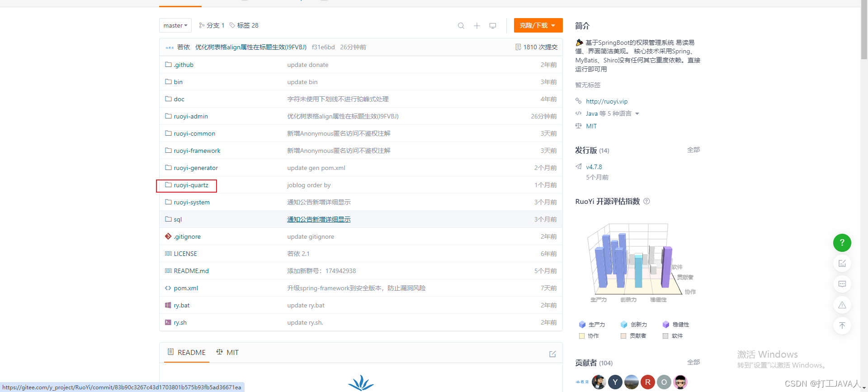The width and height of the screenshot is (868, 392).
Task: Open the Web IDE monitor icon
Action: [x=493, y=26]
